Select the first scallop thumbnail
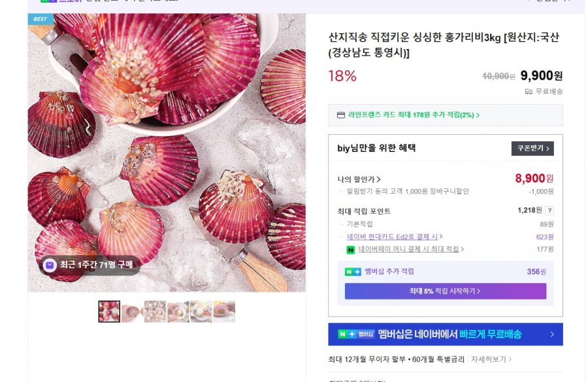588x382 pixels. (x=109, y=311)
